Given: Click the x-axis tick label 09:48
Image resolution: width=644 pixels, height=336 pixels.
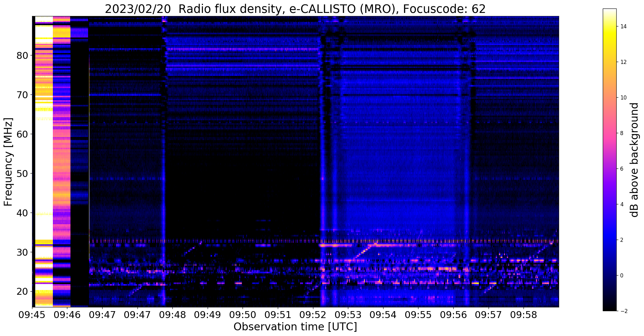Looking at the screenshot, I should click(x=172, y=314).
